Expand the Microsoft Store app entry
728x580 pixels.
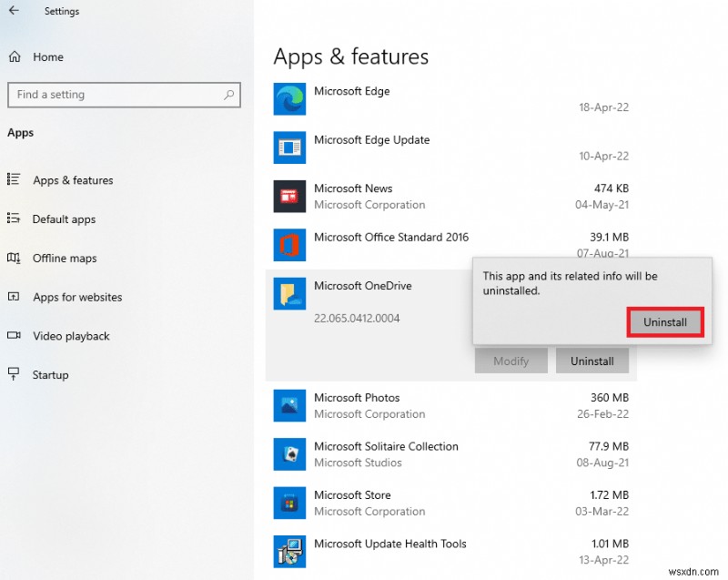409,503
